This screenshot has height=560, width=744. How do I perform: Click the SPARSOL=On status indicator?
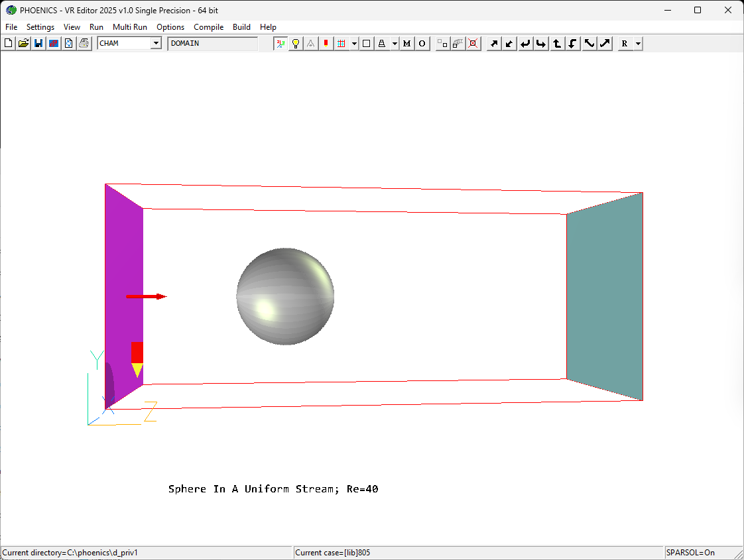pyautogui.click(x=690, y=552)
